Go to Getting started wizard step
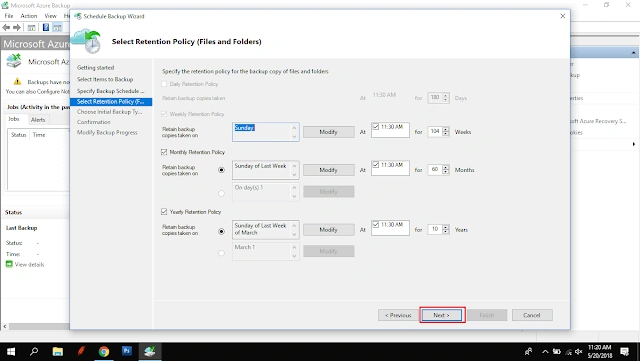 point(96,68)
